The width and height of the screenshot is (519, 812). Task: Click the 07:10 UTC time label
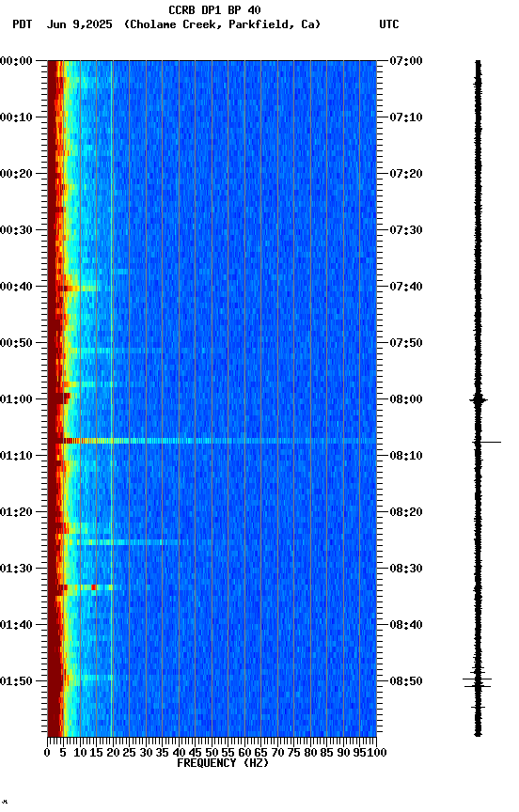pyautogui.click(x=406, y=117)
